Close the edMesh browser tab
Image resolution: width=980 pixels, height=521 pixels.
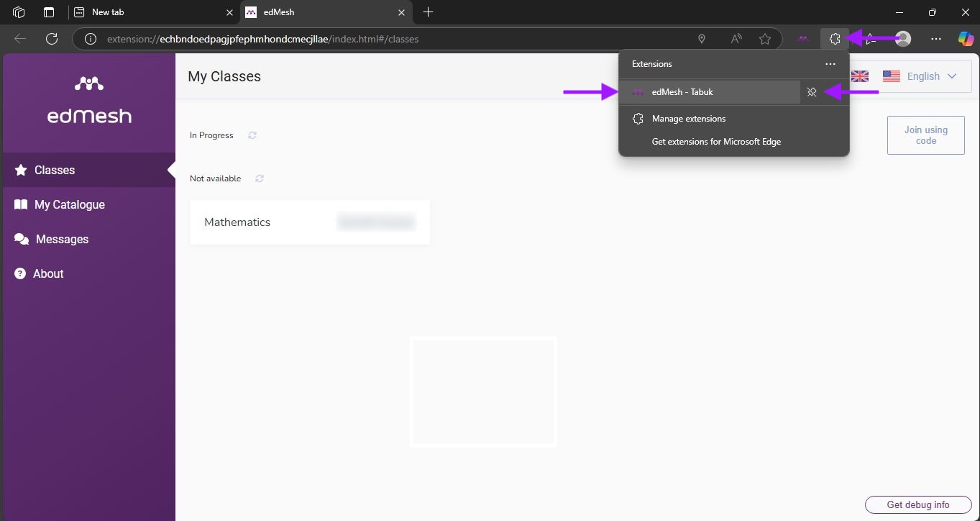tap(401, 12)
